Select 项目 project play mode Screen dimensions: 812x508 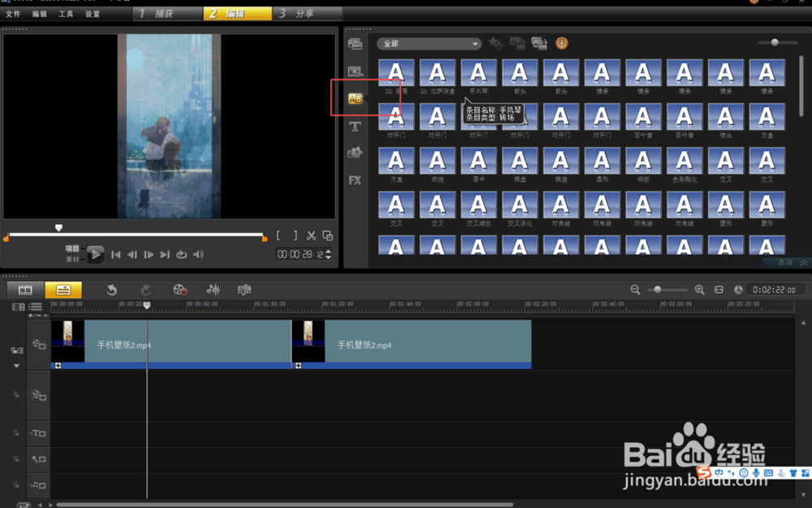coord(72,248)
